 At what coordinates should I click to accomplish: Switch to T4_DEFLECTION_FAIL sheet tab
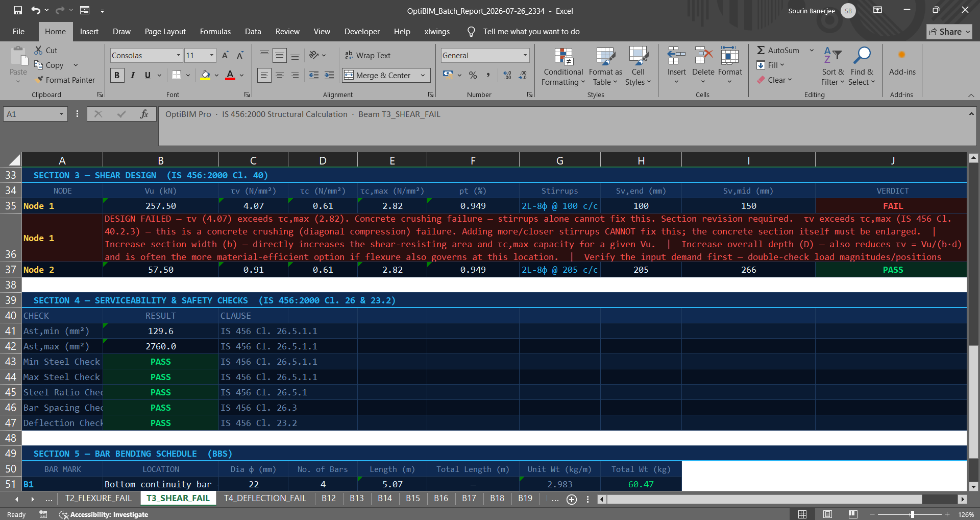point(265,498)
